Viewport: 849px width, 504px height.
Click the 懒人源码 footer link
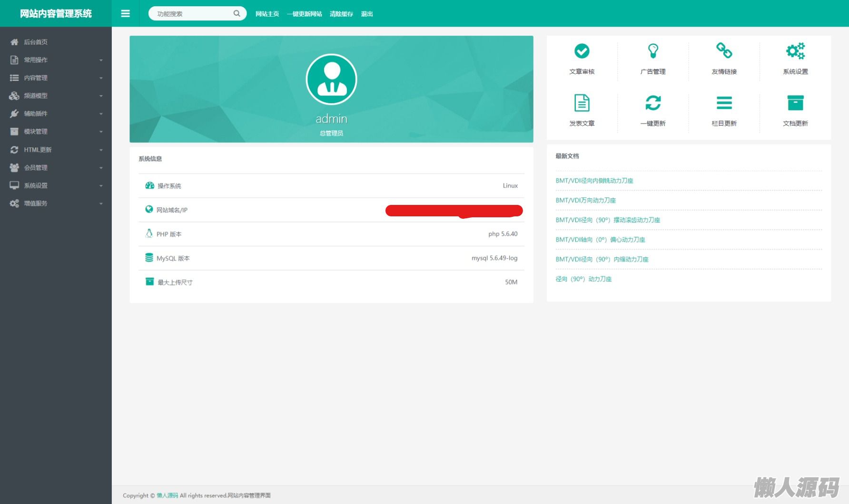tap(168, 495)
